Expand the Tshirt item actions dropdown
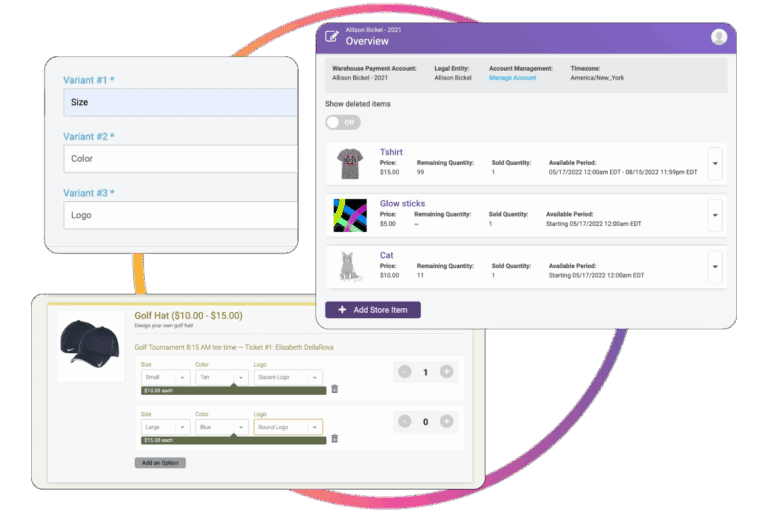 714,162
